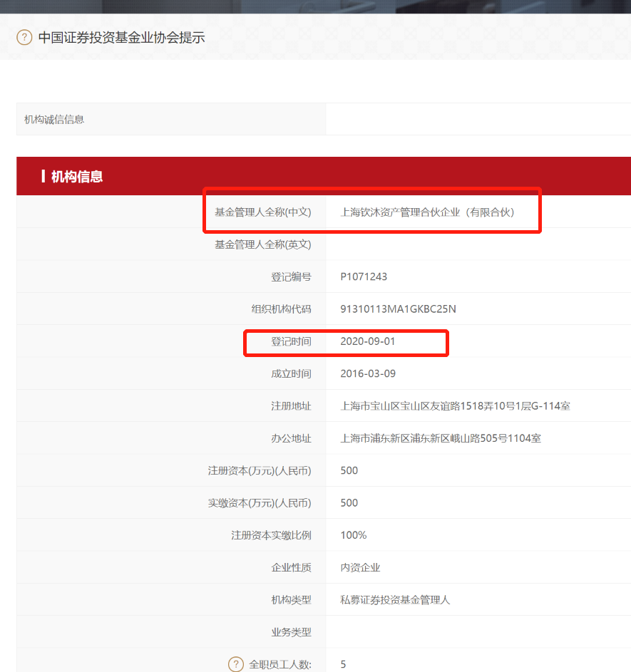Click the 私募证券投资基金管理人 institution type
The image size is (631, 672).
click(395, 600)
